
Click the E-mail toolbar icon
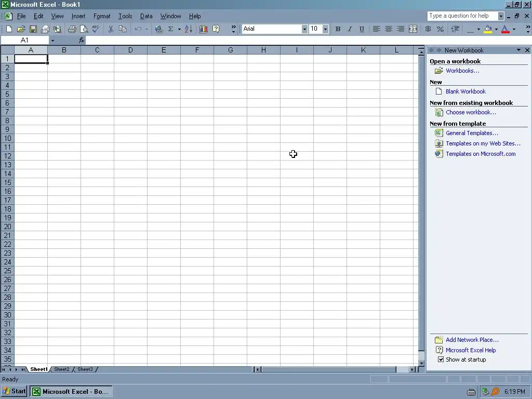pyautogui.click(x=45, y=29)
